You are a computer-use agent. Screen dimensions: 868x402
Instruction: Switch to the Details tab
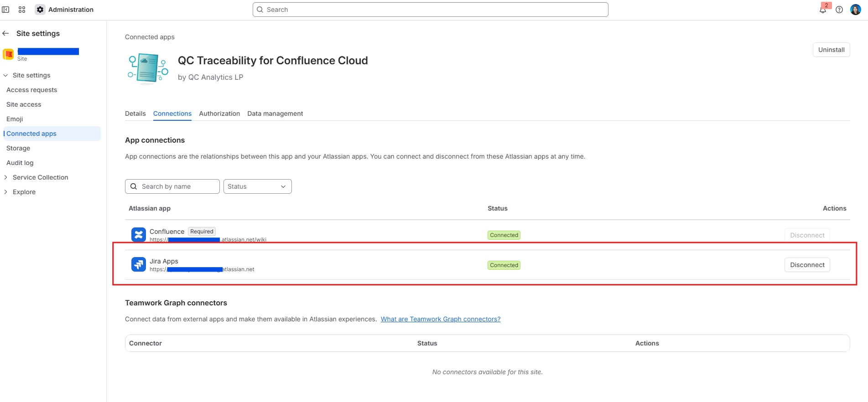tap(135, 113)
